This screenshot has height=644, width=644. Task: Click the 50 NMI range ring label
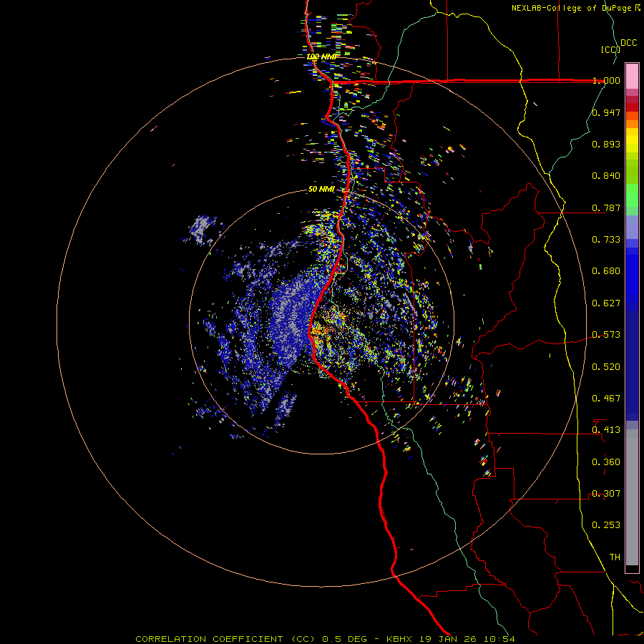coord(321,190)
